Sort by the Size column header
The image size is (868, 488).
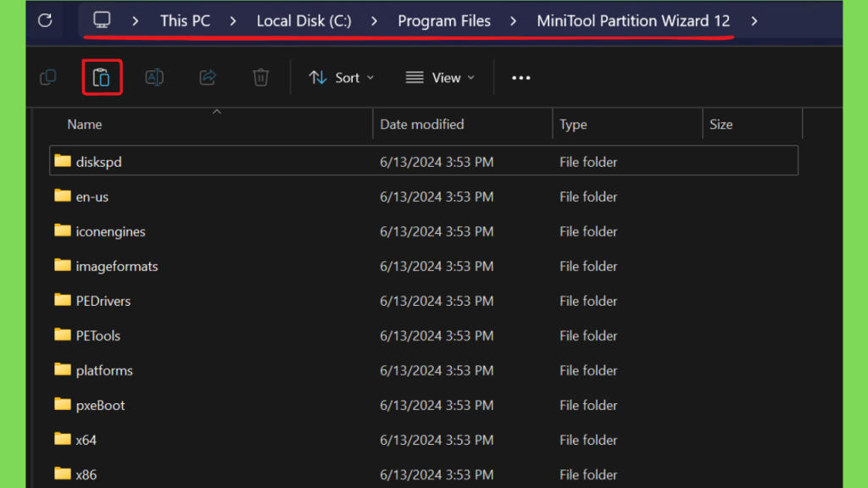pyautogui.click(x=721, y=125)
